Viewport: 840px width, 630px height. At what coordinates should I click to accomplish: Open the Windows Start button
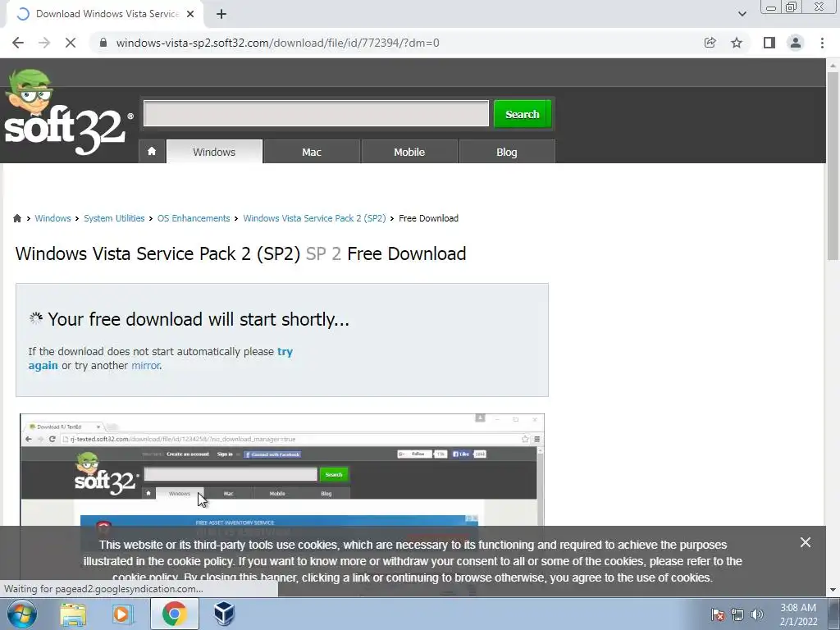point(22,614)
